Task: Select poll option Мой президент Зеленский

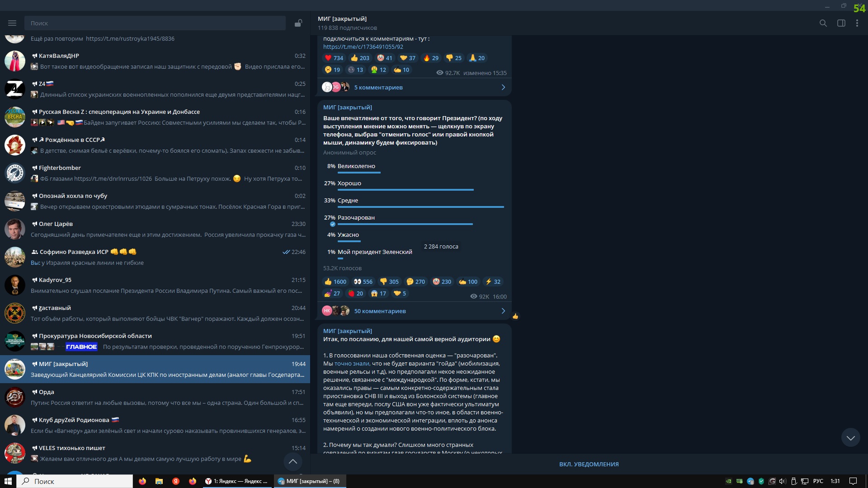Action: [414, 253]
